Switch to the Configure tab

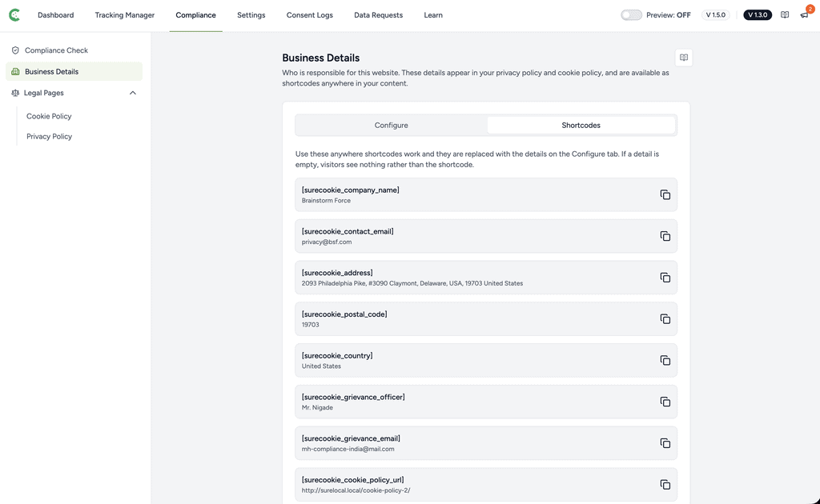click(x=391, y=126)
